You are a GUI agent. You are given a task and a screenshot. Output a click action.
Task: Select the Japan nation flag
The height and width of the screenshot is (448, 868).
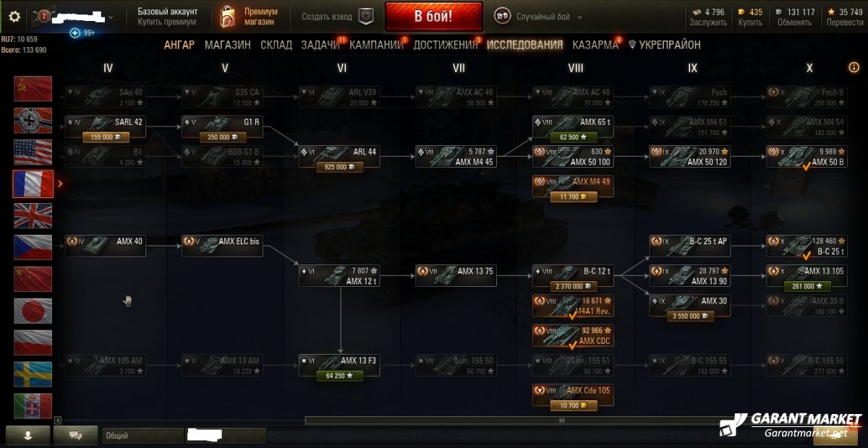pyautogui.click(x=33, y=311)
